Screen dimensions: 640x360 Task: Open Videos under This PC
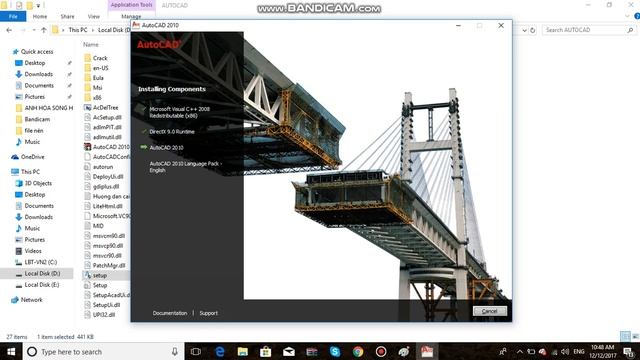pyautogui.click(x=33, y=251)
